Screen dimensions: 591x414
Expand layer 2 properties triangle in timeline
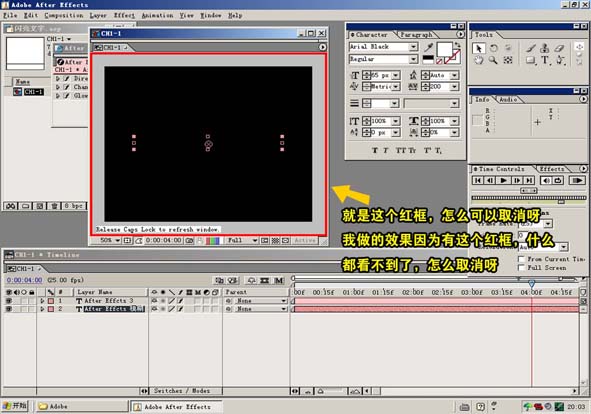(x=42, y=309)
